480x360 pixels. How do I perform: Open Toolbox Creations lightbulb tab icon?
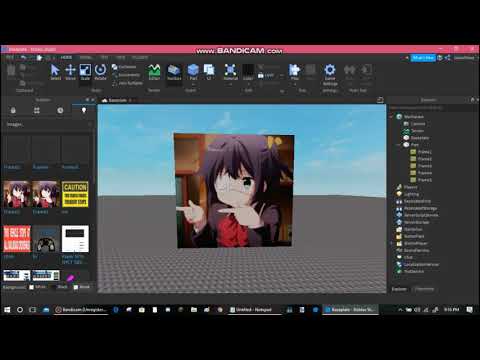84,110
